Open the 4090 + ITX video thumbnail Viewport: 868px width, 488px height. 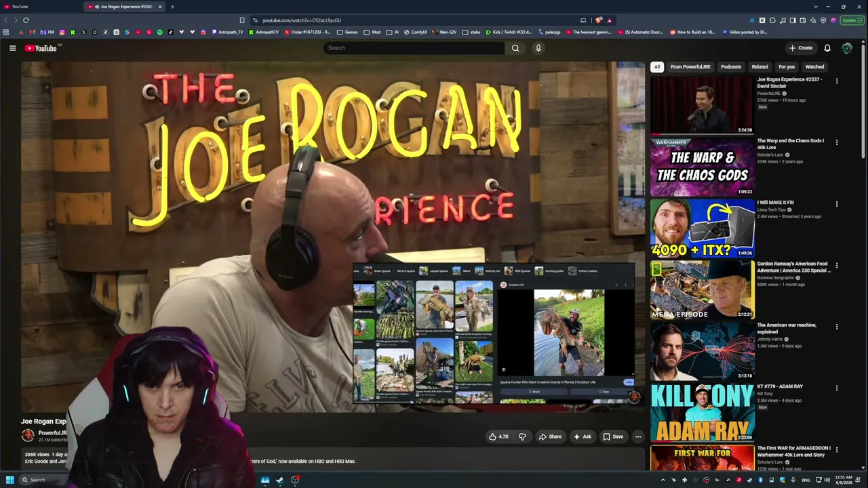pyautogui.click(x=702, y=228)
